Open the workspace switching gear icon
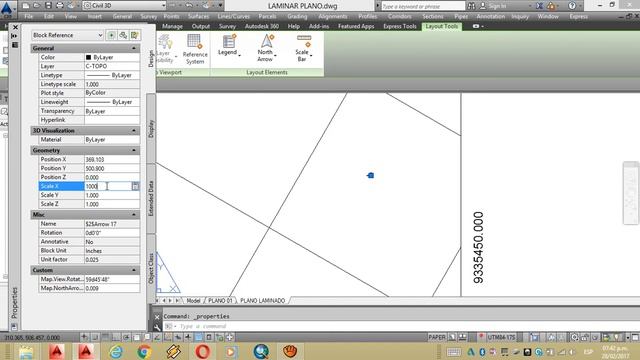 click(575, 338)
